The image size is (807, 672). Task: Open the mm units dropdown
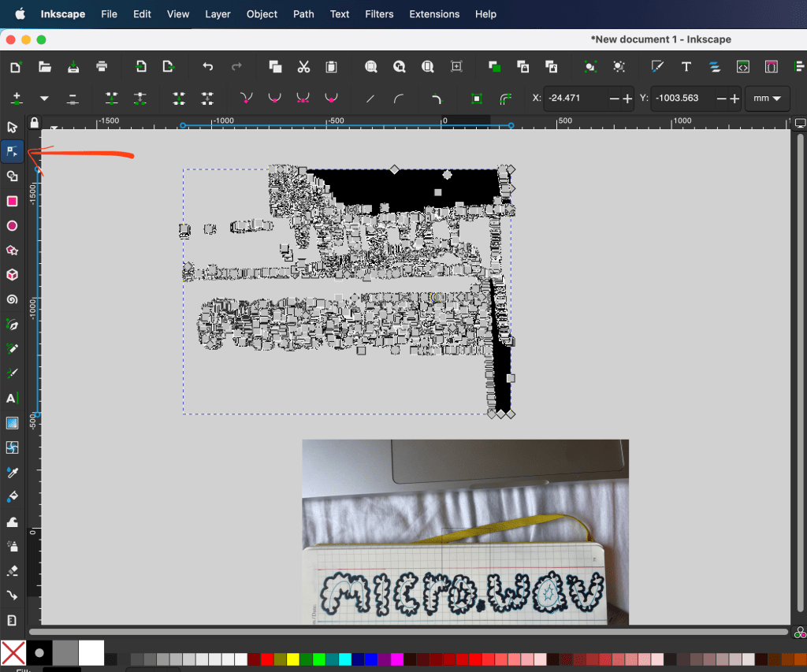768,98
